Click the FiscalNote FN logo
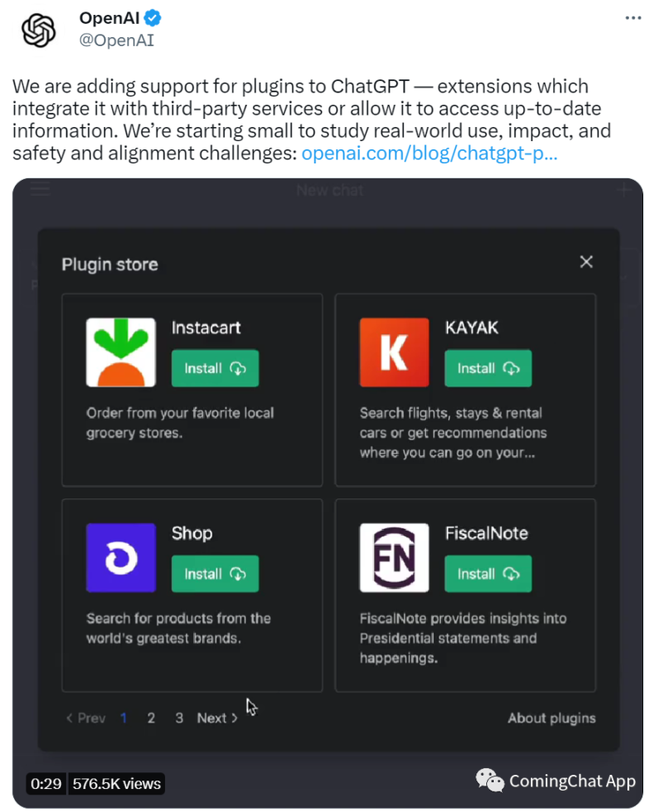The width and height of the screenshot is (658, 812). click(394, 557)
